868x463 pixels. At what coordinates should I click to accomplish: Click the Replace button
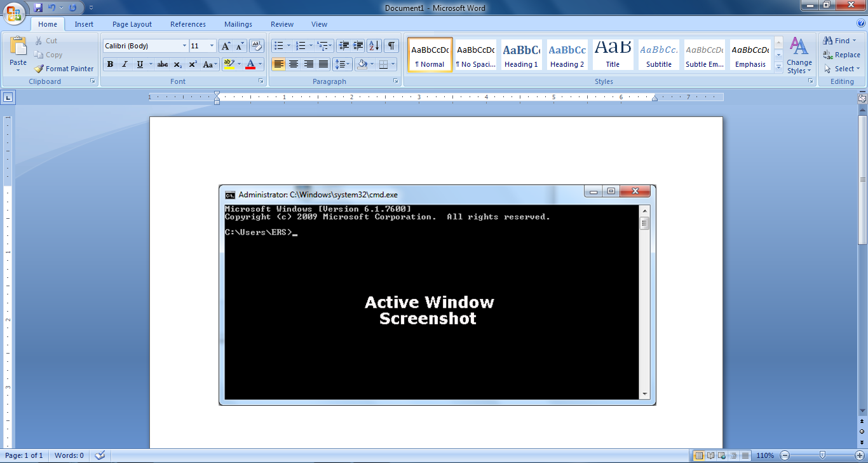pyautogui.click(x=841, y=55)
